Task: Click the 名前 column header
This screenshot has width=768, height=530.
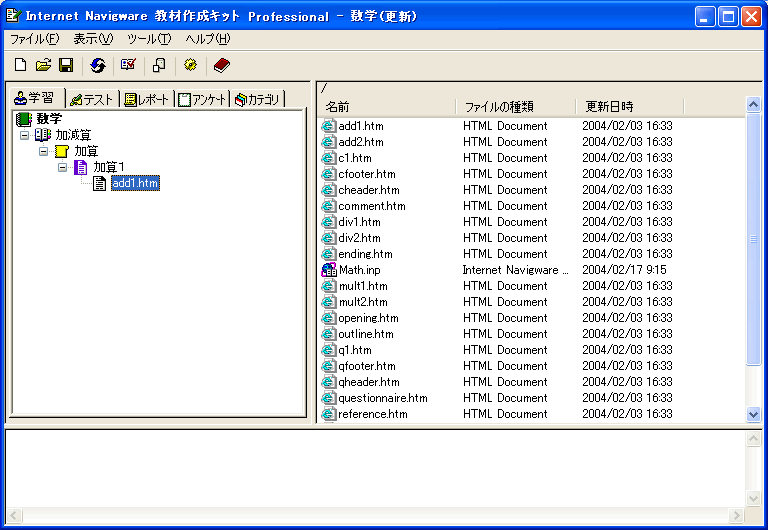Action: pyautogui.click(x=387, y=106)
